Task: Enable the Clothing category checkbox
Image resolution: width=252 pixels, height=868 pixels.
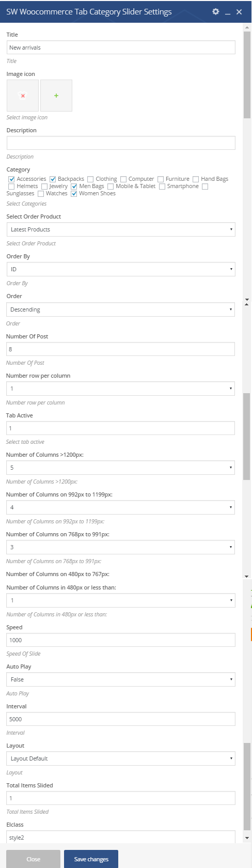Action: tap(90, 179)
